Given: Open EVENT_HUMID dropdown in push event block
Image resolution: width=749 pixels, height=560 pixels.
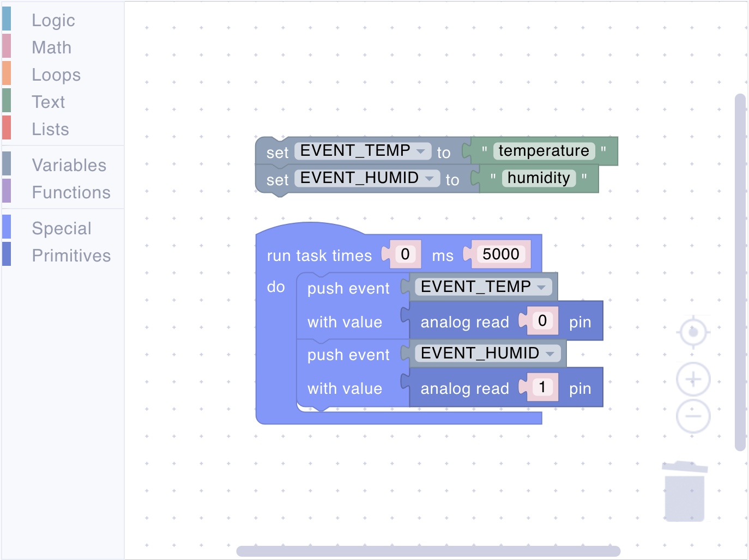Looking at the screenshot, I should (487, 353).
